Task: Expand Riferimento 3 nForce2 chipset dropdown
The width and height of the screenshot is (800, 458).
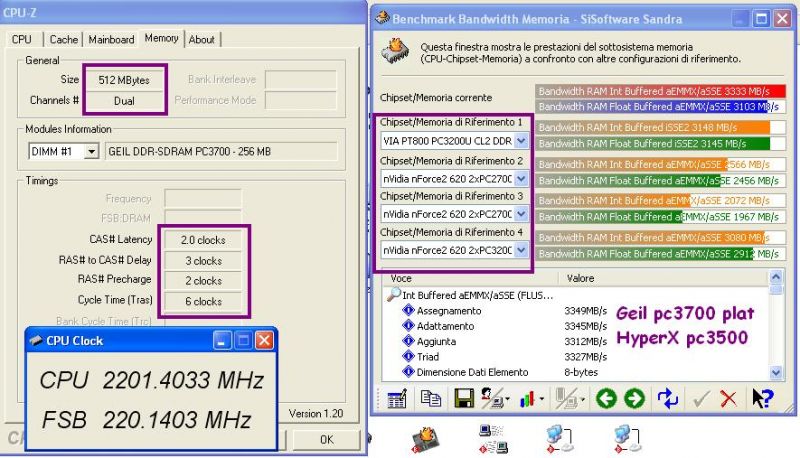Action: coord(520,214)
